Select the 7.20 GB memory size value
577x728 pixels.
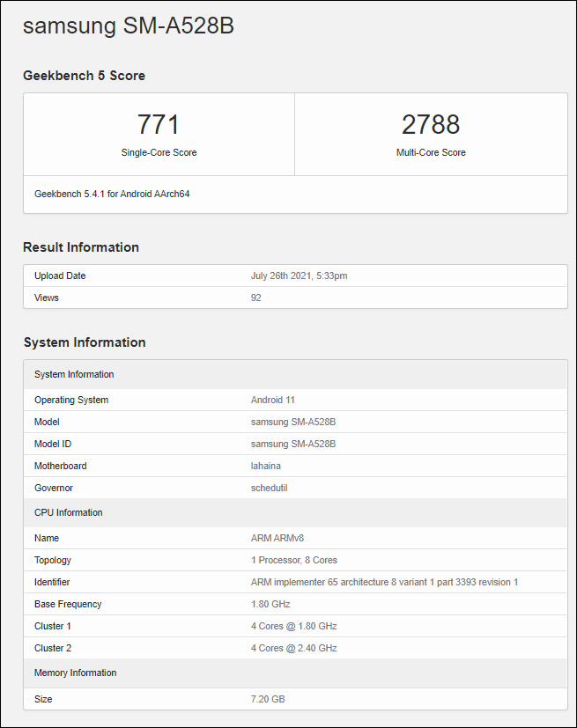(x=268, y=699)
